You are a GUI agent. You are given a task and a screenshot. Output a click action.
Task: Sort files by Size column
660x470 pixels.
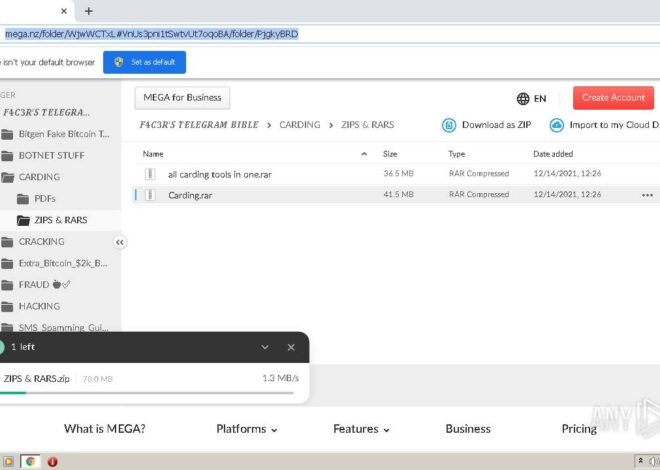click(x=390, y=154)
